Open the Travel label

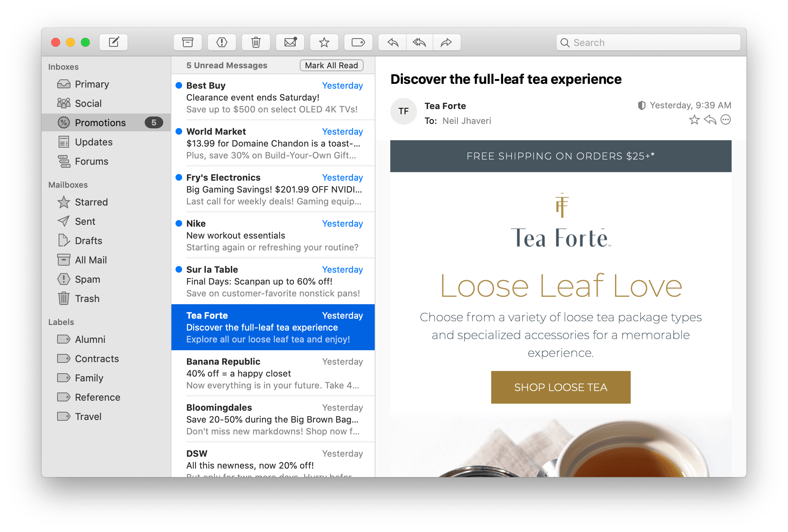[x=88, y=416]
